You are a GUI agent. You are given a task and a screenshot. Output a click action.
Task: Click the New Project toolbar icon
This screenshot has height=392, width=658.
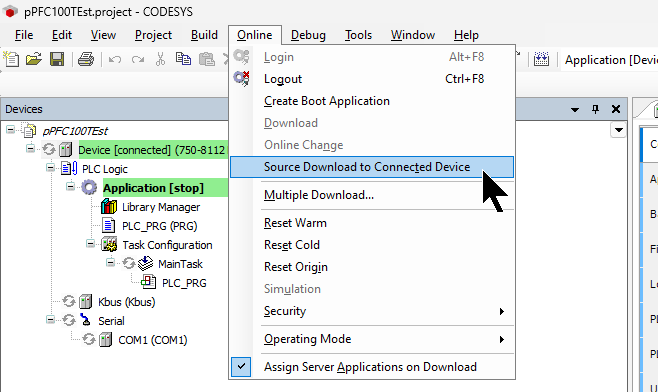pos(11,59)
